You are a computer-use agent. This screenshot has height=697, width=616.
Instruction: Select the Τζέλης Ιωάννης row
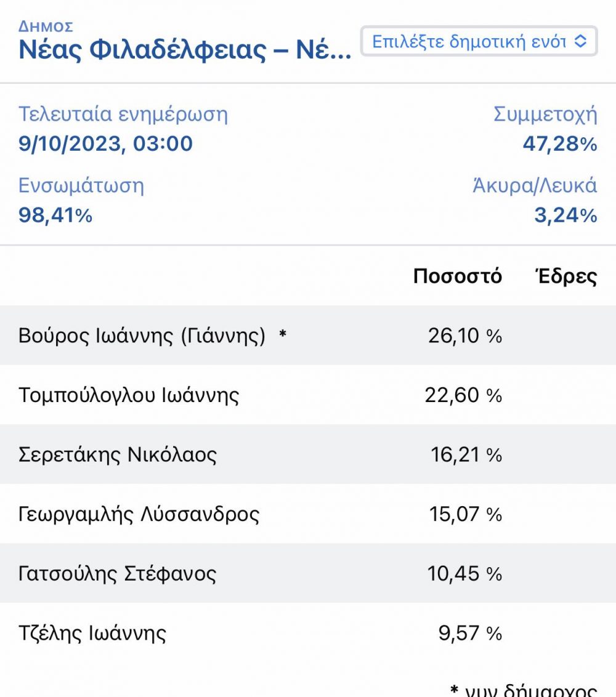[x=308, y=632]
